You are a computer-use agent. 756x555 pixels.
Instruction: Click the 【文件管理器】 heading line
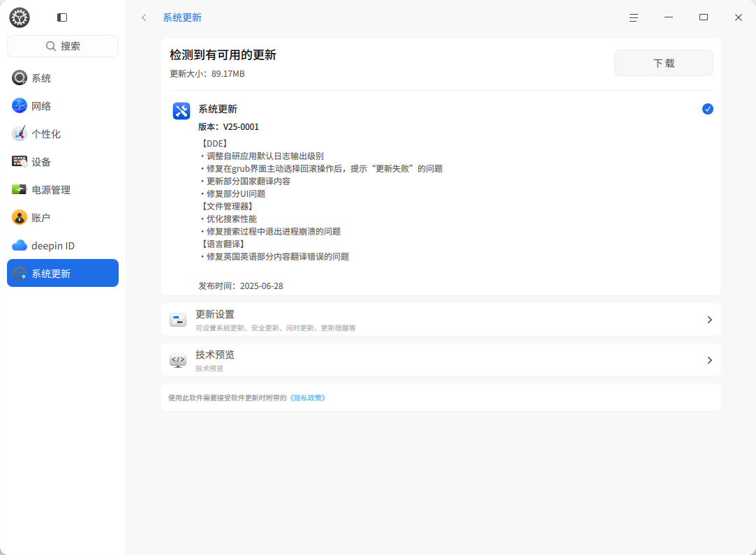coord(227,207)
